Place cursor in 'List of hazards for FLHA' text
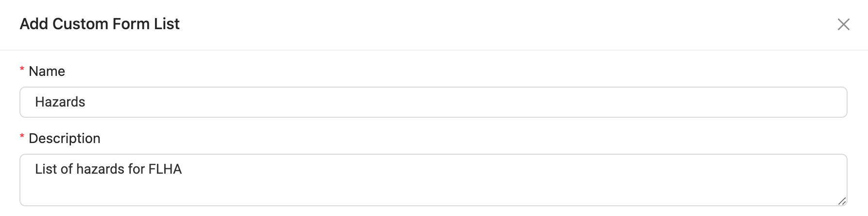868x216 pixels. 108,169
